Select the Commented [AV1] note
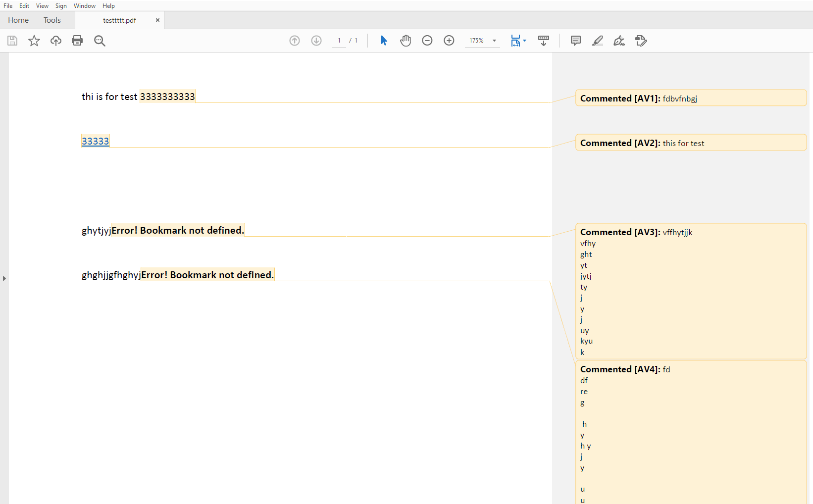813x504 pixels. [x=691, y=98]
